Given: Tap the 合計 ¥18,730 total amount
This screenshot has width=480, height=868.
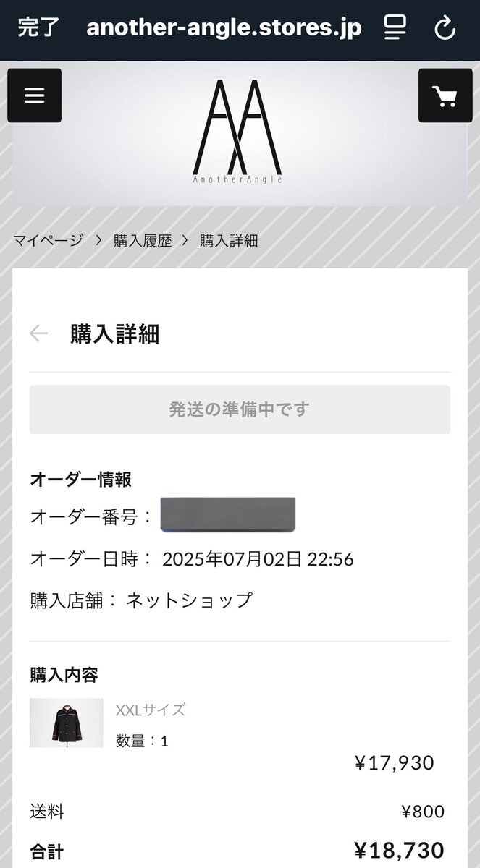Looking at the screenshot, I should click(399, 851).
